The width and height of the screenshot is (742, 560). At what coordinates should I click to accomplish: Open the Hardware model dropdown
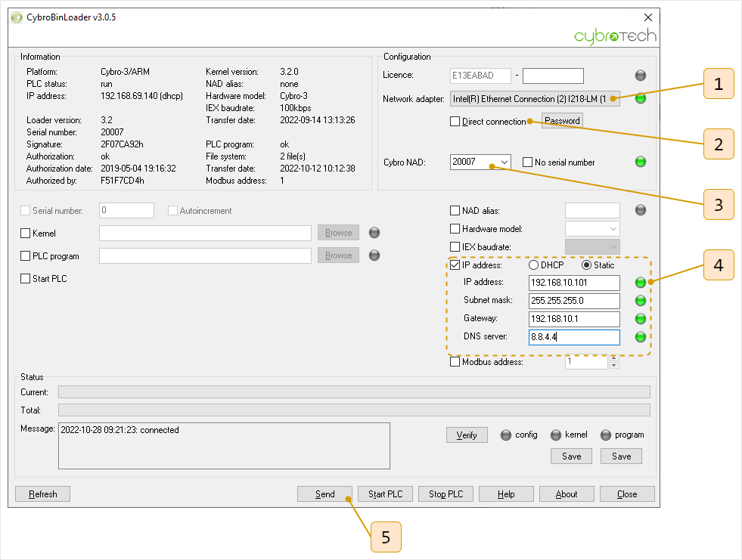(613, 229)
